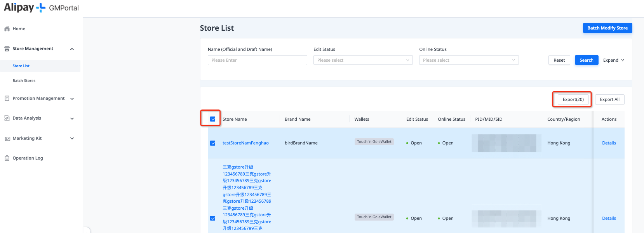Click the Marketing Kit icon
The width and height of the screenshot is (644, 233).
pos(7,139)
